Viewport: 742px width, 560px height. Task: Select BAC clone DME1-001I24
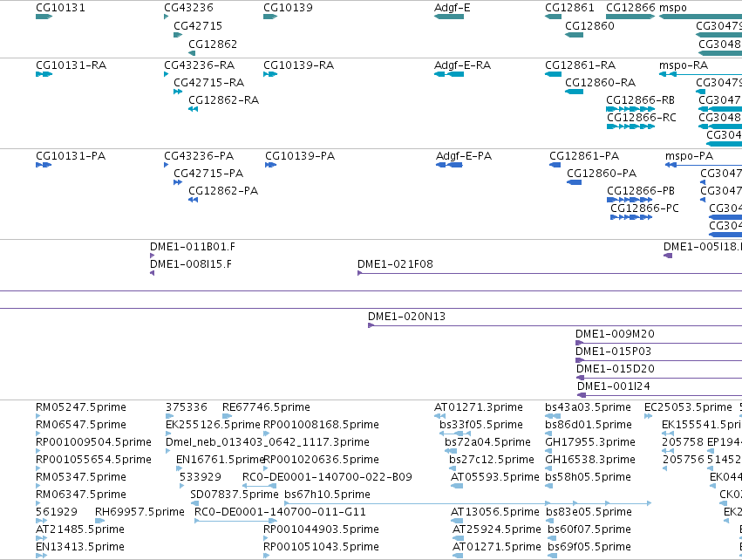click(x=614, y=386)
